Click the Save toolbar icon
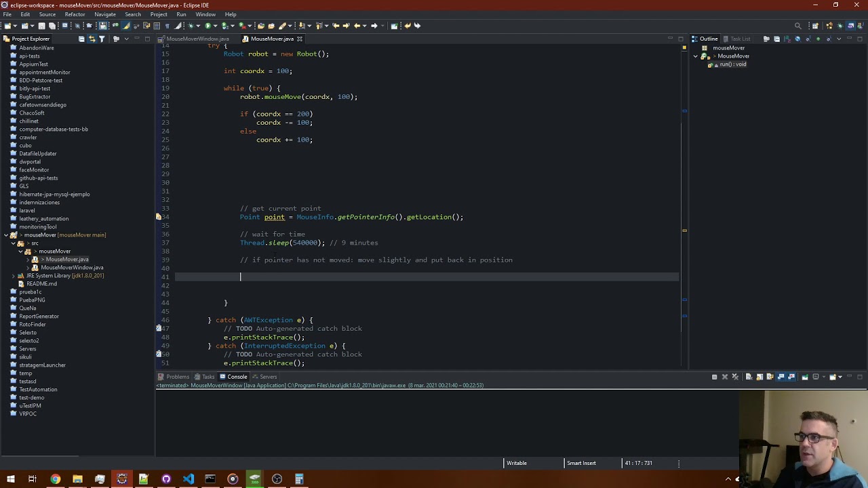 click(x=41, y=26)
